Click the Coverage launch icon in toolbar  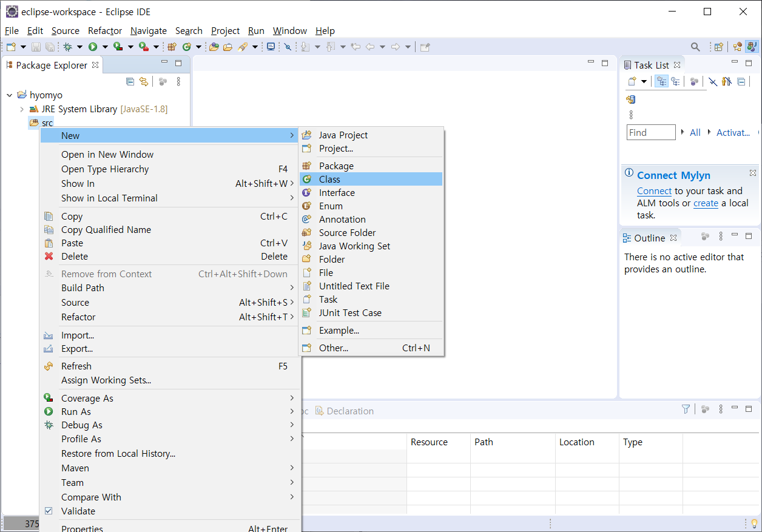click(x=118, y=47)
